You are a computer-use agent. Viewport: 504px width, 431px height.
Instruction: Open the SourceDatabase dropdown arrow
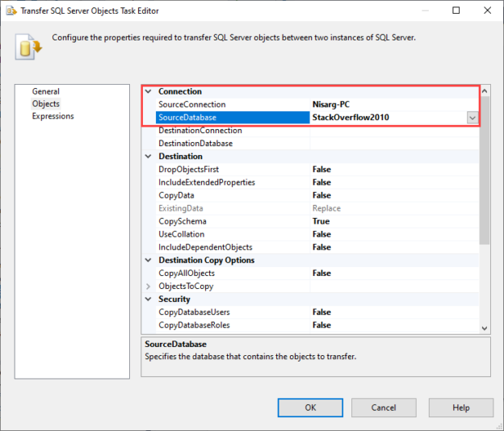tap(472, 118)
